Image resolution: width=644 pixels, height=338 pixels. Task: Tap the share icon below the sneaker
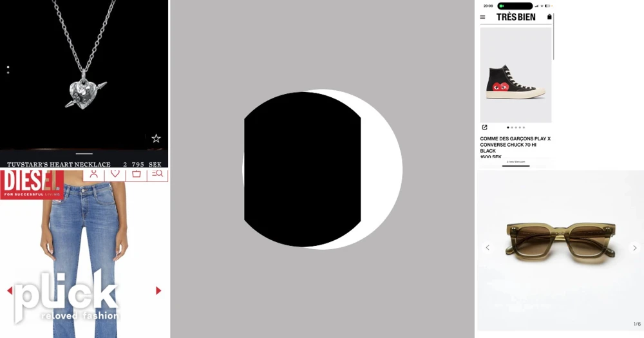click(x=485, y=127)
